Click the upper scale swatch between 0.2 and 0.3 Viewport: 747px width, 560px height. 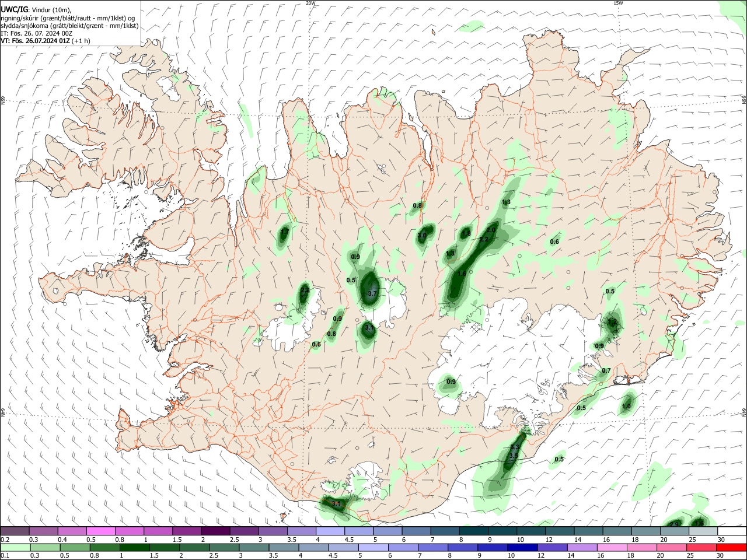coord(15,531)
